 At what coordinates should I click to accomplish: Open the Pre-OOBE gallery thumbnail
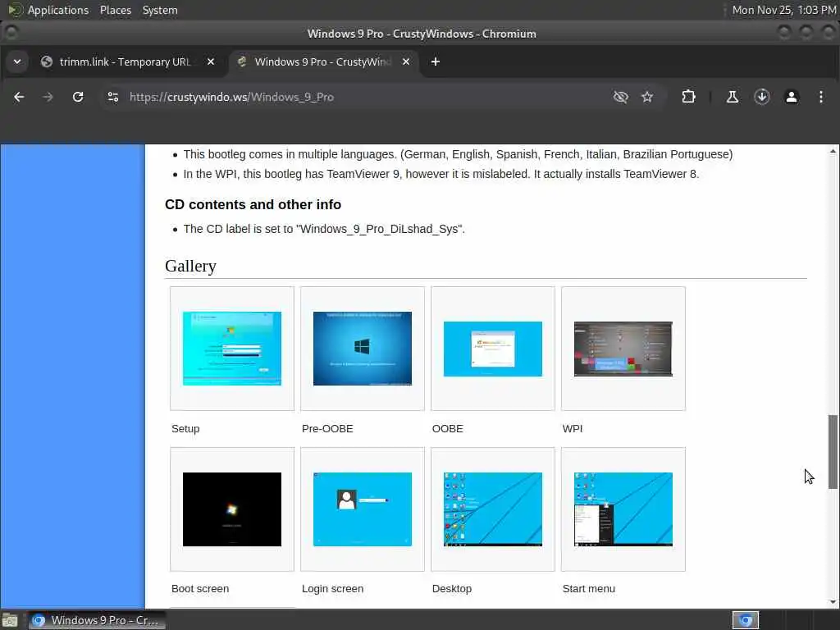point(362,348)
